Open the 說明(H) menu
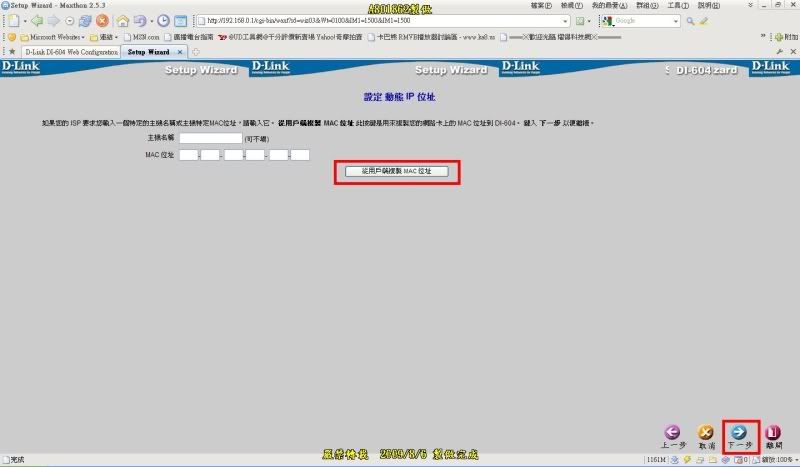Viewport: 800px width, 467px height. tap(709, 6)
